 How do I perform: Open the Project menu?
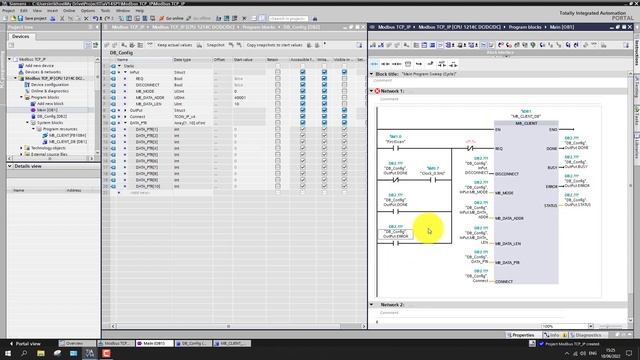point(9,10)
